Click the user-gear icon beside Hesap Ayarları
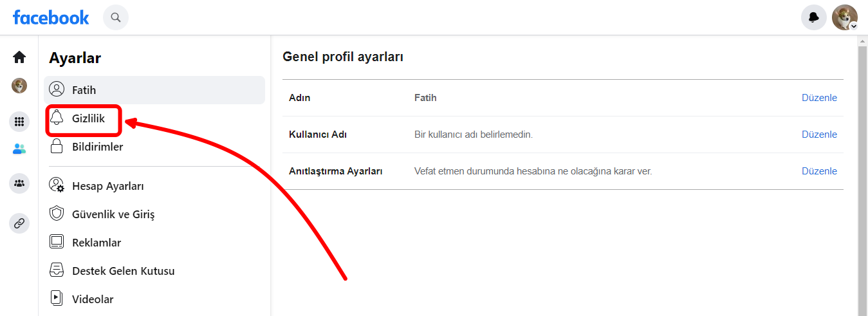Viewport: 868px width, 316px height. [57, 185]
